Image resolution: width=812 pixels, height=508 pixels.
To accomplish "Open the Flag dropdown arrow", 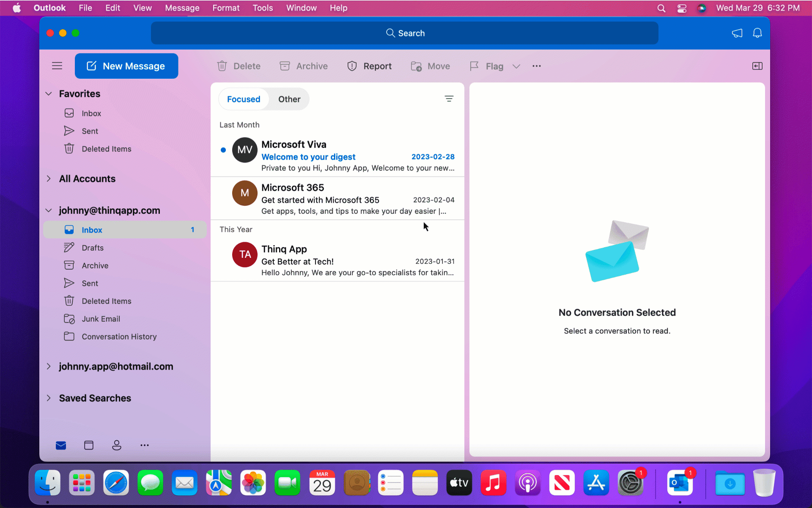I will [x=516, y=66].
